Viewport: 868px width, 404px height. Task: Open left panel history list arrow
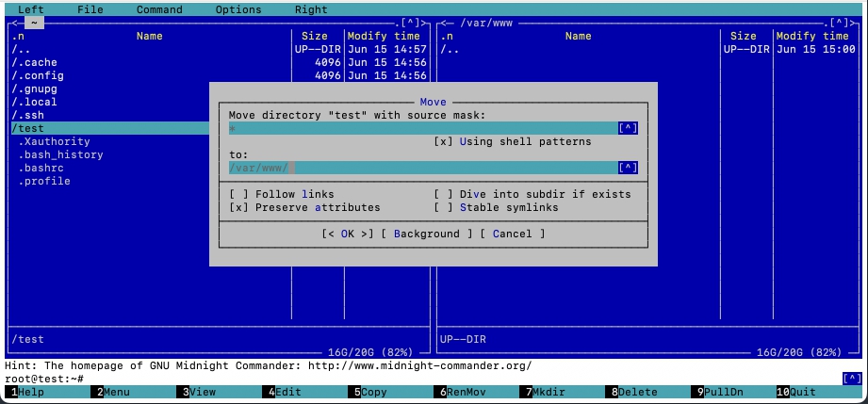(x=410, y=24)
